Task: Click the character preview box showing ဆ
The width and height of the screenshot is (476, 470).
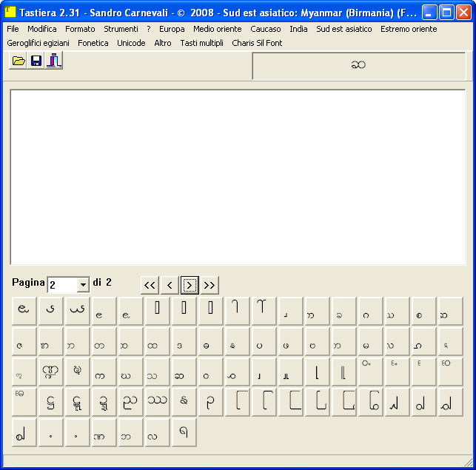Action: [x=359, y=66]
